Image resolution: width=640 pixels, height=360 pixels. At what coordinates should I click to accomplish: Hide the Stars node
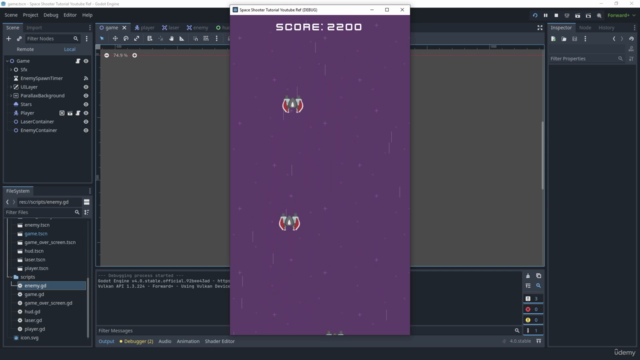coord(86,104)
